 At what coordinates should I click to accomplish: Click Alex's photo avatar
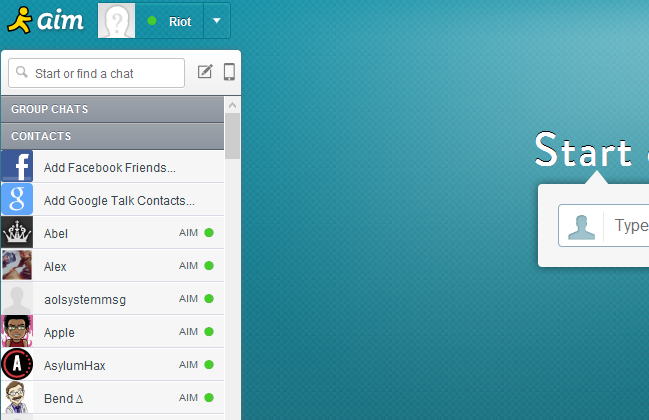17,266
